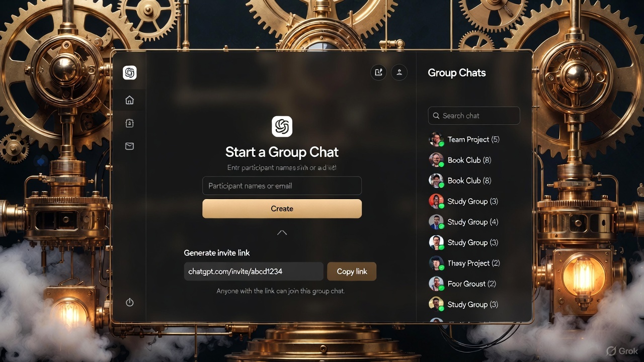This screenshot has height=362, width=644.
Task: Click the upload icon in the top bar
Action: 399,72
